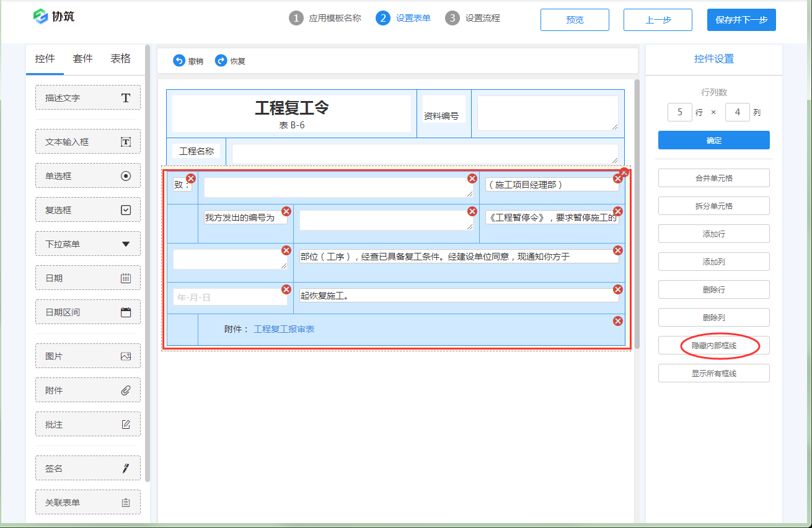Click the undo (撤销) icon
Image resolution: width=812 pixels, height=528 pixels.
click(x=179, y=61)
